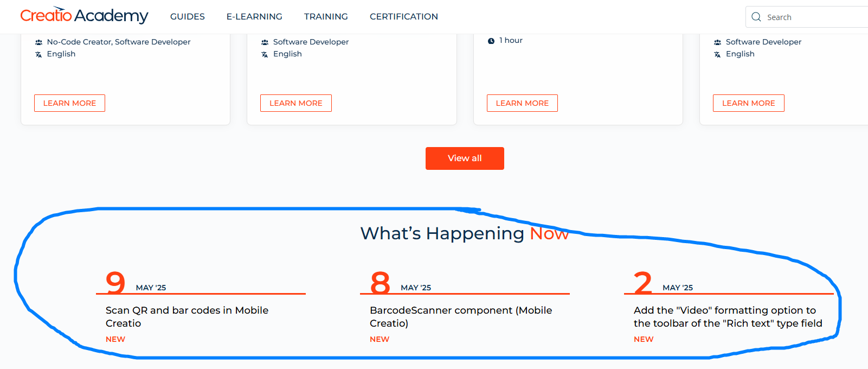This screenshot has width=868, height=369.
Task: Open the CERTIFICATION menu
Action: pyautogui.click(x=404, y=17)
